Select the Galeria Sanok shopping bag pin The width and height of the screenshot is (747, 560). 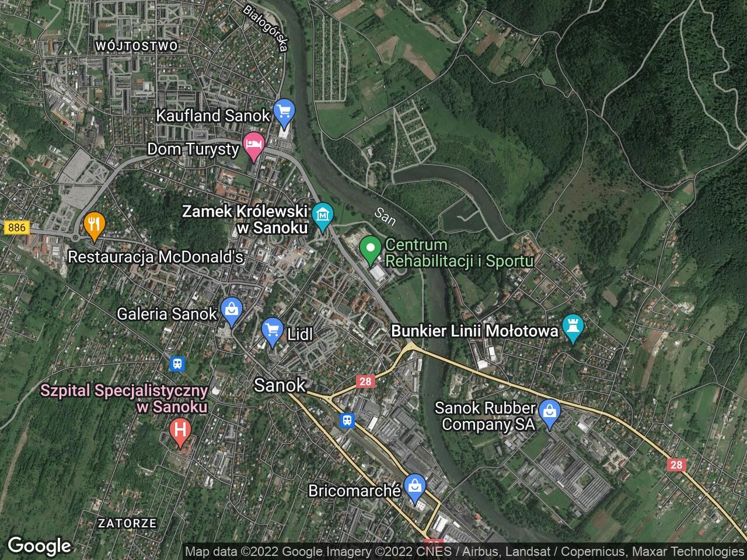click(232, 311)
